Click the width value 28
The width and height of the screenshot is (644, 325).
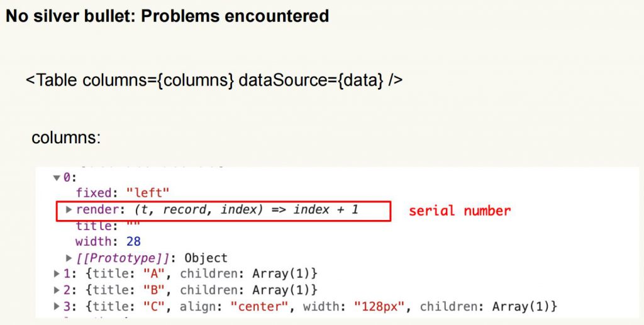click(133, 241)
